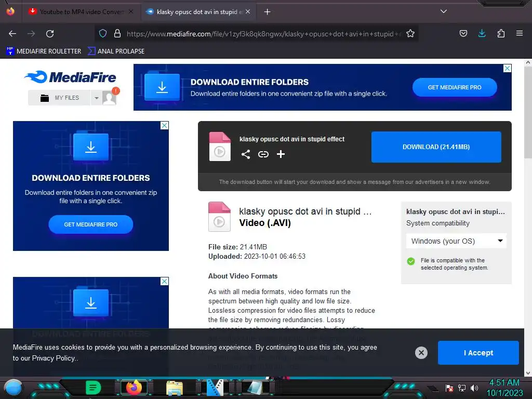Click the Firefox forward arrow
The height and width of the screenshot is (399, 532).
tap(31, 34)
